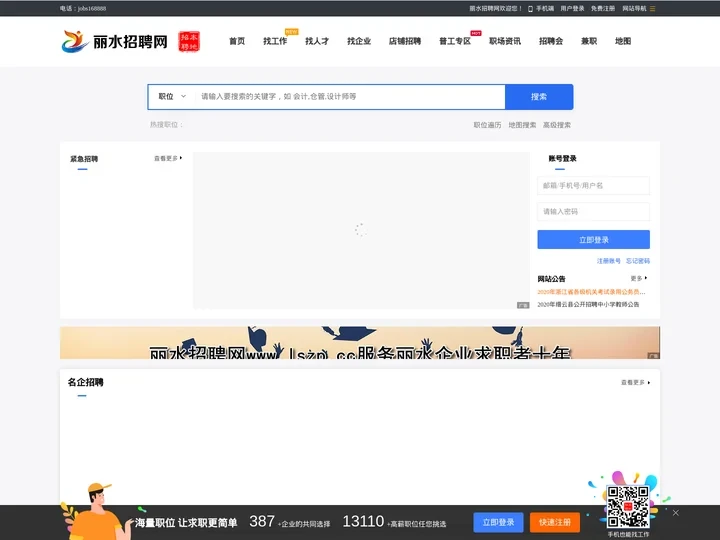Image resolution: width=720 pixels, height=540 pixels.
Task: Open 找人才 navigation item
Action: tap(317, 41)
